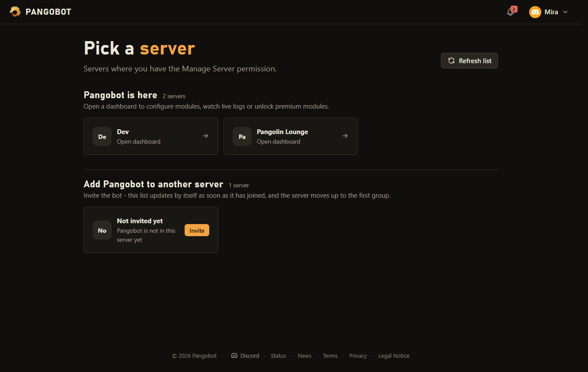The width and height of the screenshot is (588, 372).
Task: Click the De server avatar
Action: pyautogui.click(x=102, y=136)
